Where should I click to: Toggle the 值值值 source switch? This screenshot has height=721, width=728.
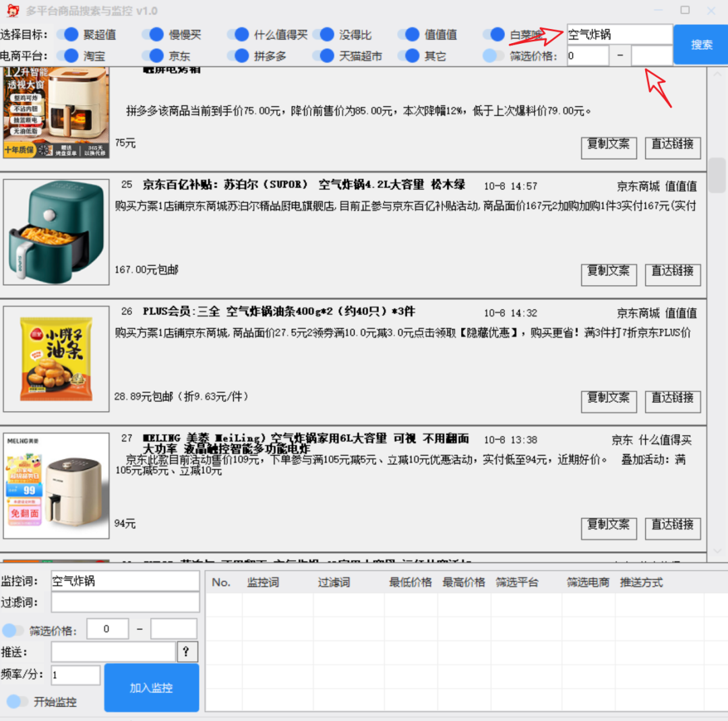coord(410,34)
